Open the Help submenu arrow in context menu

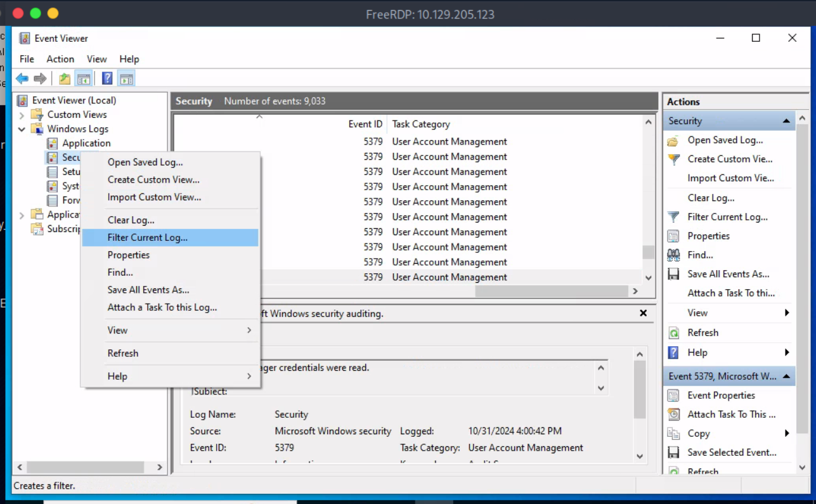coord(249,376)
